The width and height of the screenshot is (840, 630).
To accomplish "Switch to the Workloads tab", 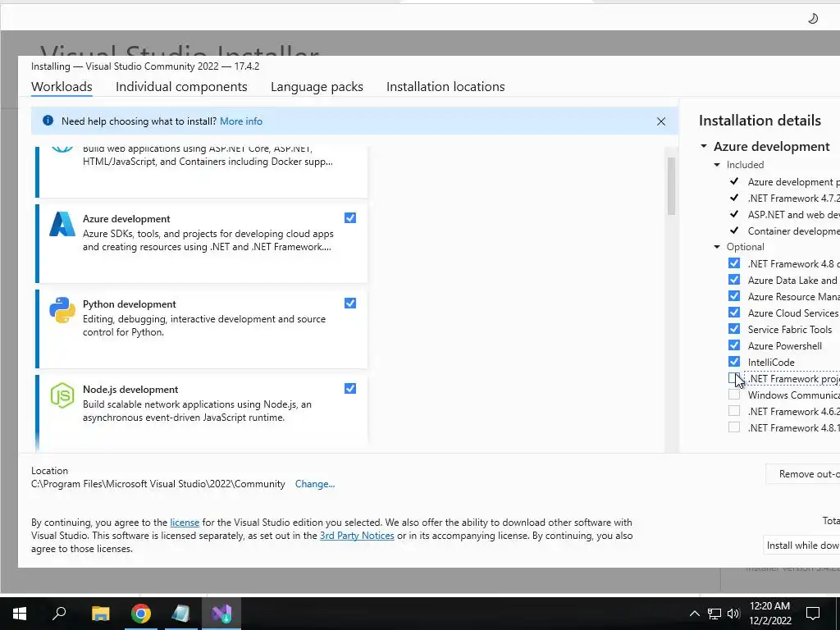I will click(x=62, y=87).
